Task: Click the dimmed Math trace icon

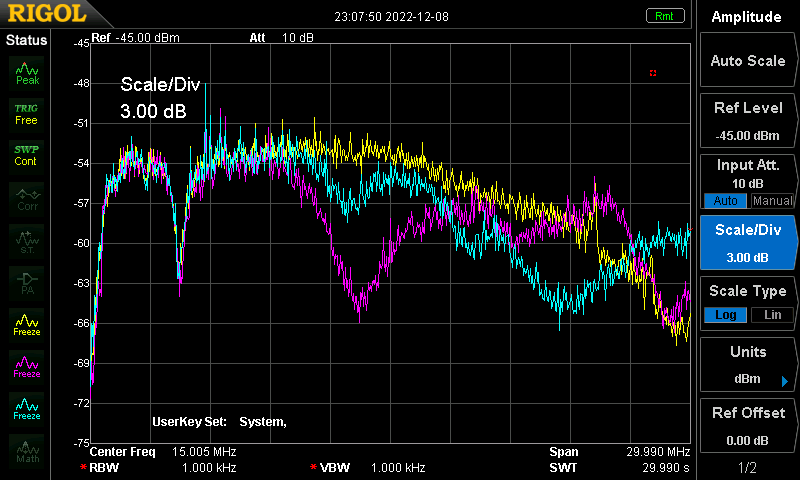Action: (x=27, y=451)
